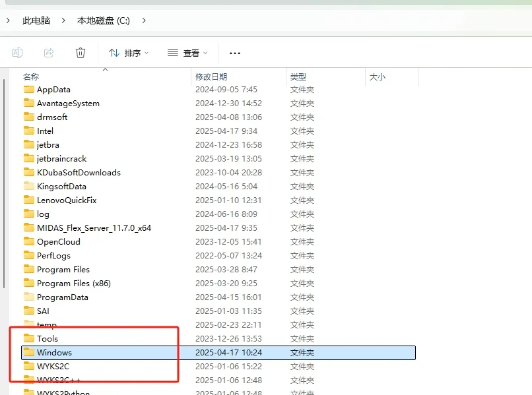Select the jetbra folder icon

(29, 144)
